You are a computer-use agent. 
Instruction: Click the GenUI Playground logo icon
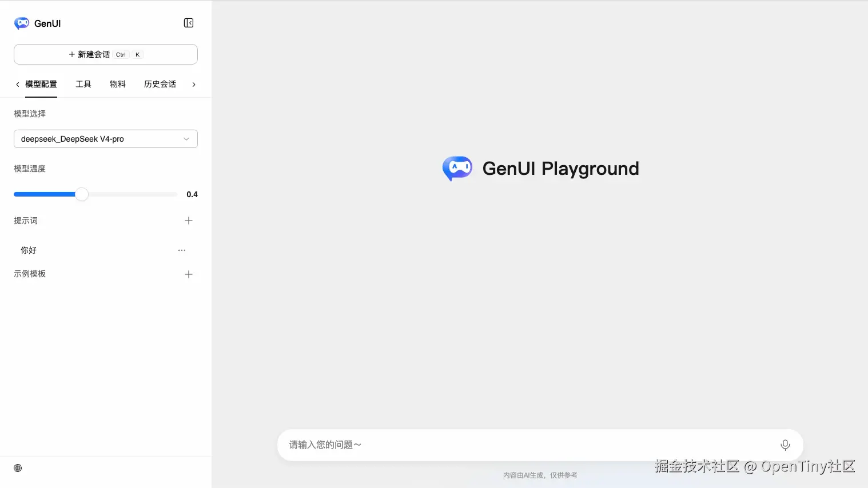point(457,169)
